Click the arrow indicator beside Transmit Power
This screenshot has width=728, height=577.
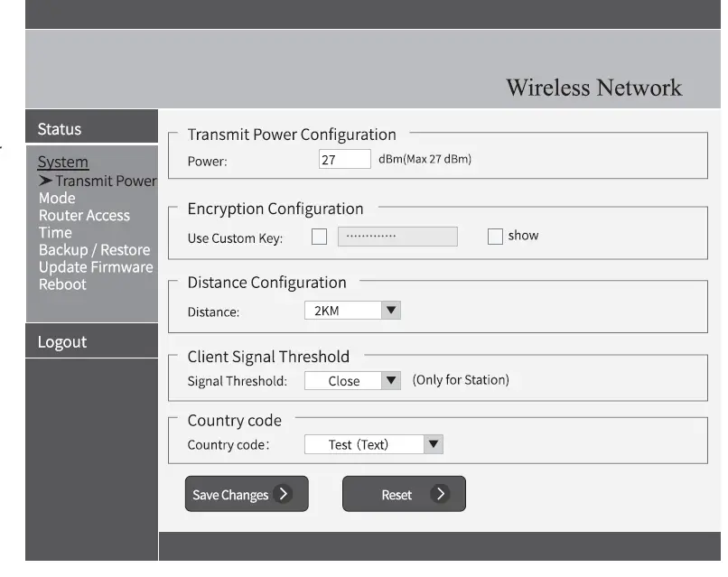(45, 180)
